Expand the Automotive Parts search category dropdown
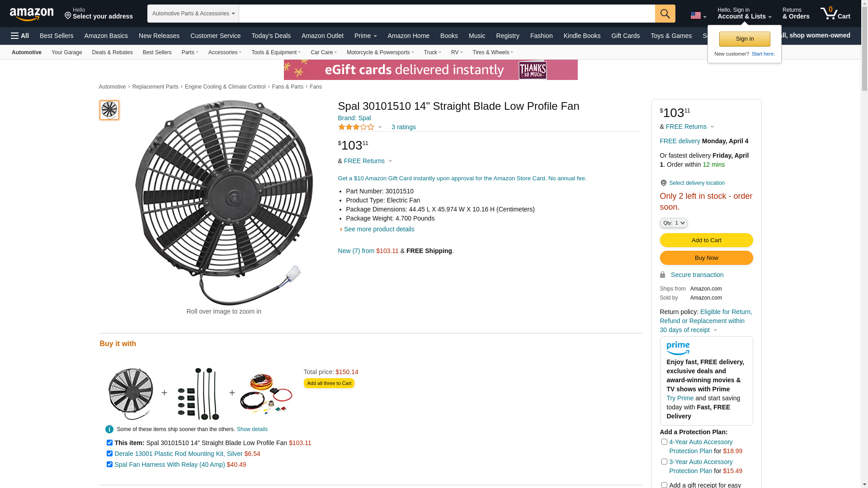Screen dimensions: 868x488 pos(193,14)
